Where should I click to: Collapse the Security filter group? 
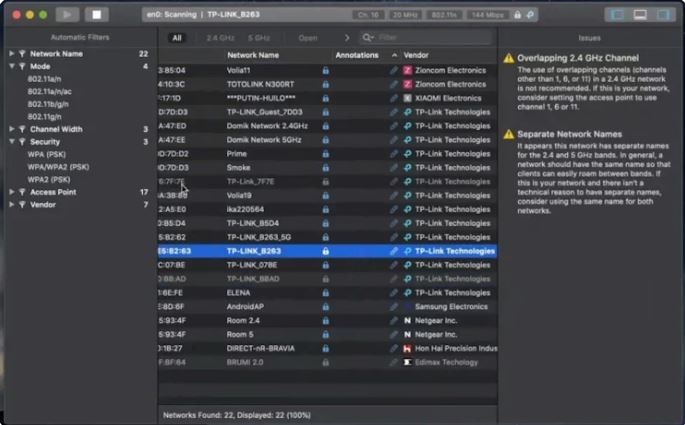pyautogui.click(x=11, y=142)
